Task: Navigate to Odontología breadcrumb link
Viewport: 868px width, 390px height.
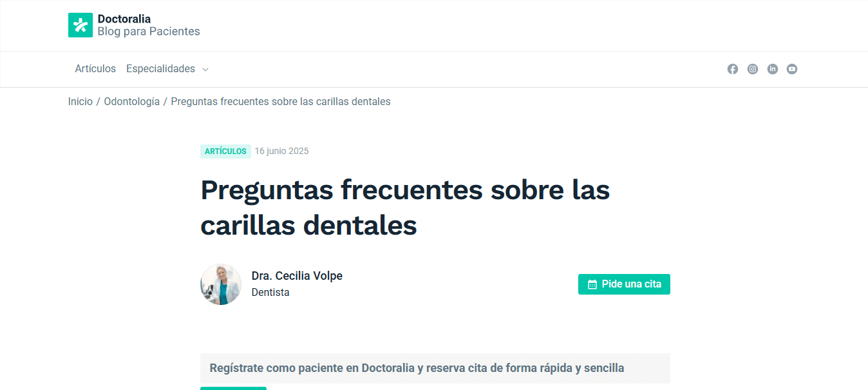Action: pyautogui.click(x=131, y=102)
